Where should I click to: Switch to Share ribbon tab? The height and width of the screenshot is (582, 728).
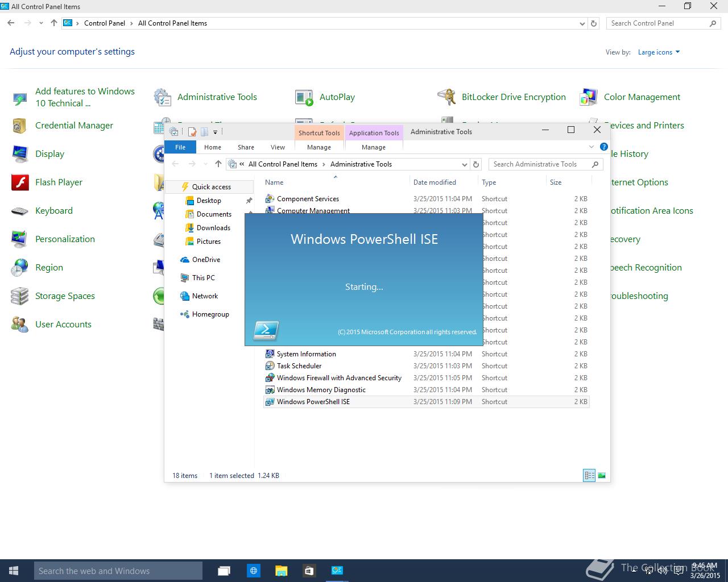[x=246, y=147]
